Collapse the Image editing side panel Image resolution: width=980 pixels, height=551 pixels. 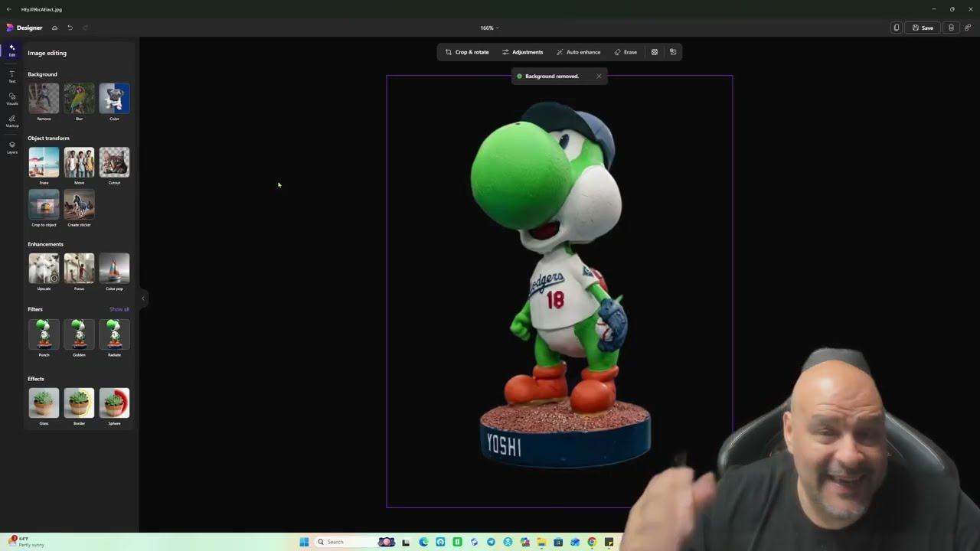point(143,298)
